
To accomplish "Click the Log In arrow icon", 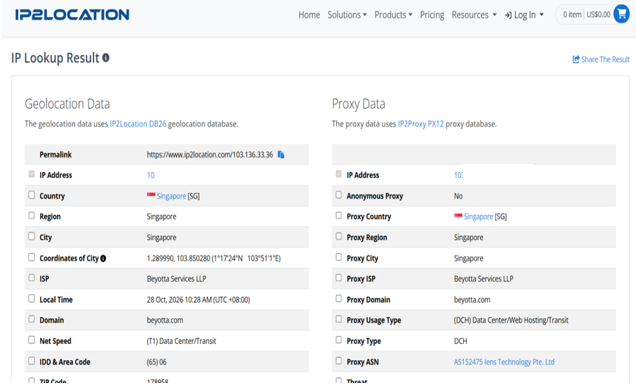I will 508,15.
